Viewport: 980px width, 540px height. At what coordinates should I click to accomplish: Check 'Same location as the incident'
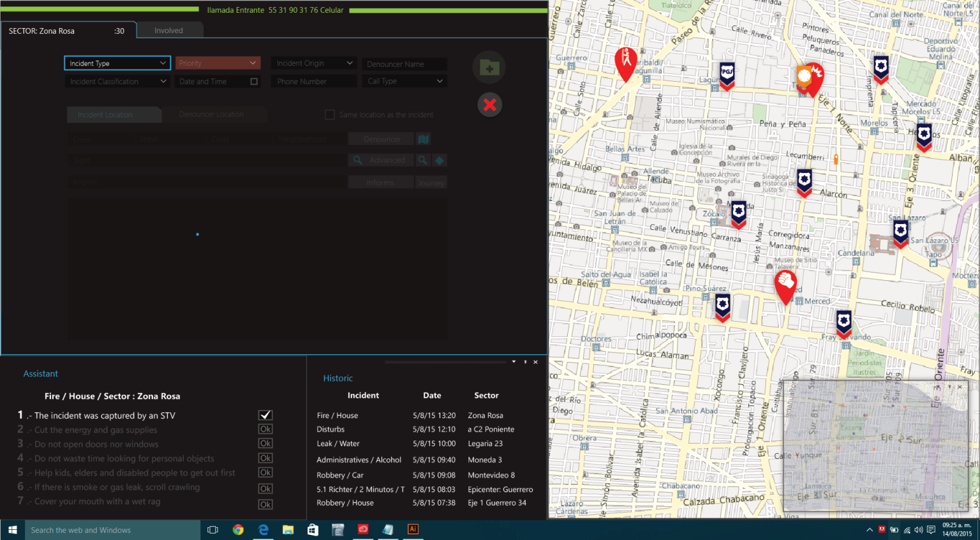click(x=330, y=115)
